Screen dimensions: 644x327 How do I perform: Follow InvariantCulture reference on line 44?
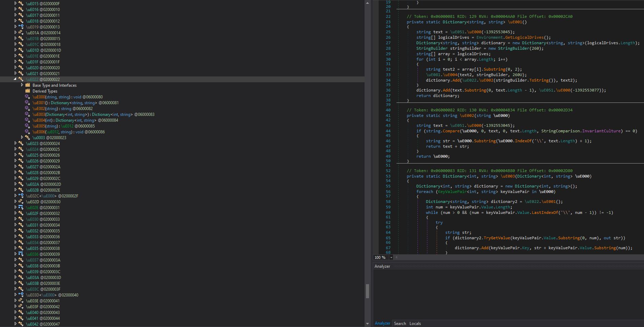[601, 131]
